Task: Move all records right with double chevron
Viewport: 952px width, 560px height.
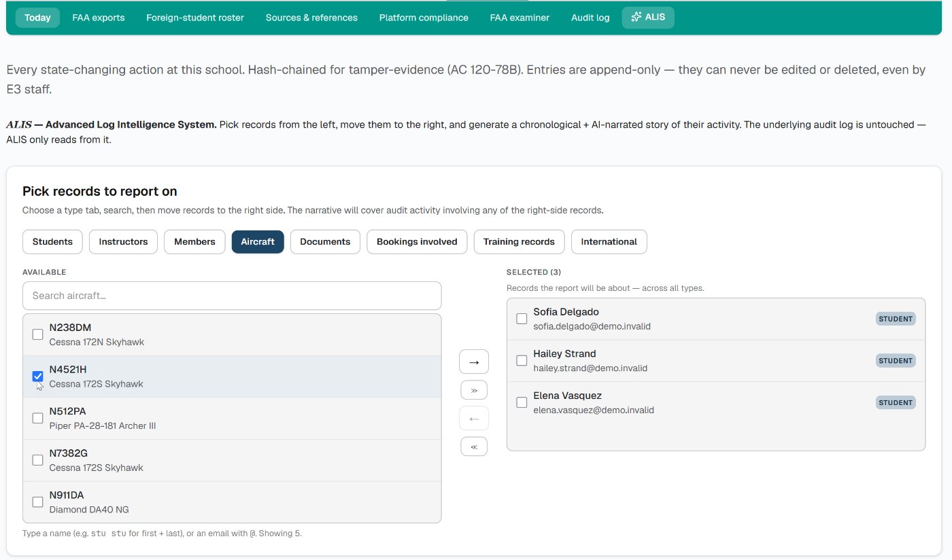Action: coord(474,390)
